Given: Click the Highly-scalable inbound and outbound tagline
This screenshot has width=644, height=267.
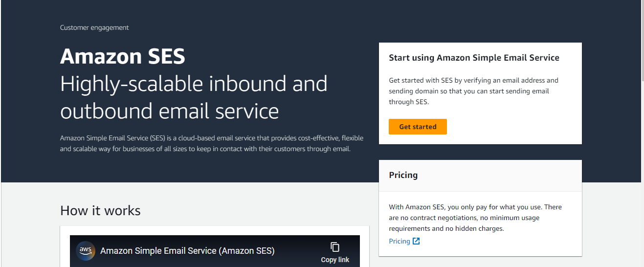Looking at the screenshot, I should click(194, 97).
